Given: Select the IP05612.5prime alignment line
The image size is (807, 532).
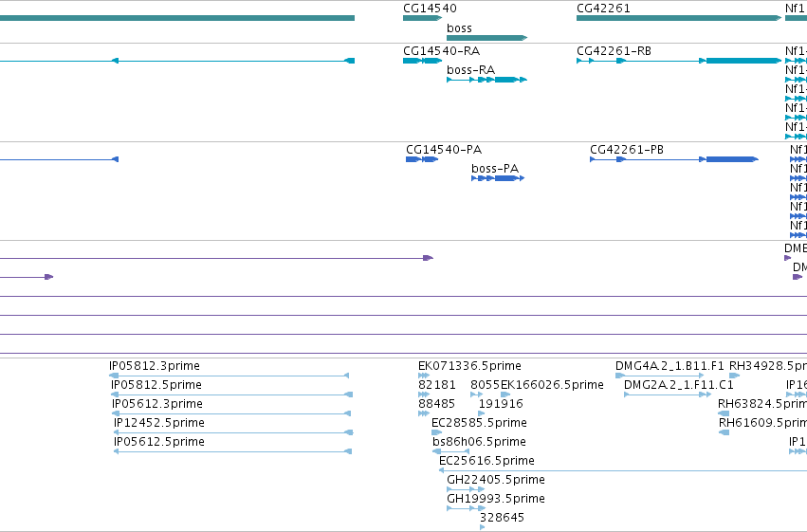Looking at the screenshot, I should tap(232, 451).
